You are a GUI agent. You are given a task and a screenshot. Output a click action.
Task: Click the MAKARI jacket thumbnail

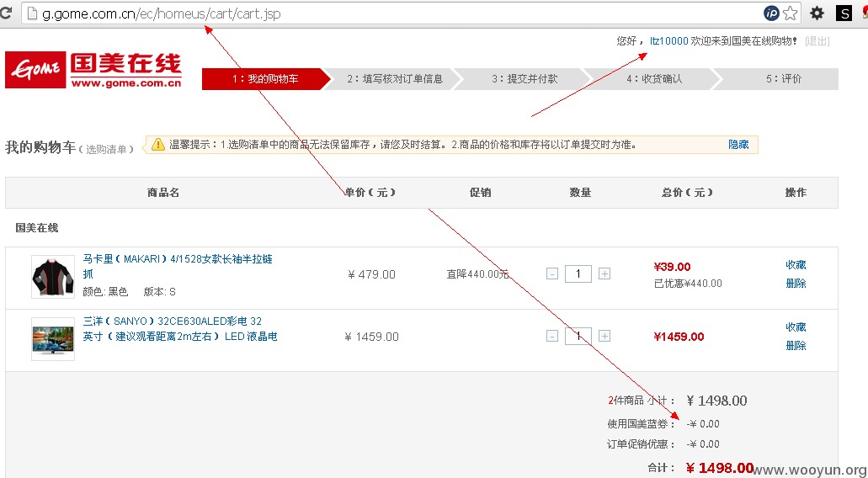click(x=52, y=277)
